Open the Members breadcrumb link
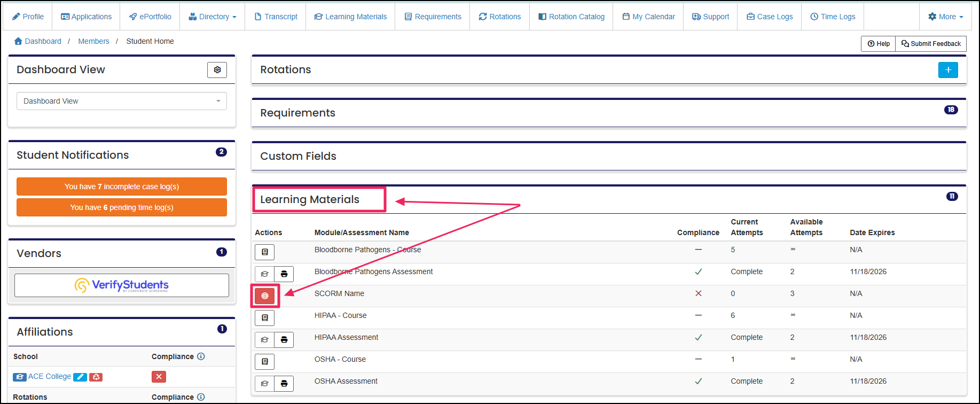 [x=93, y=41]
